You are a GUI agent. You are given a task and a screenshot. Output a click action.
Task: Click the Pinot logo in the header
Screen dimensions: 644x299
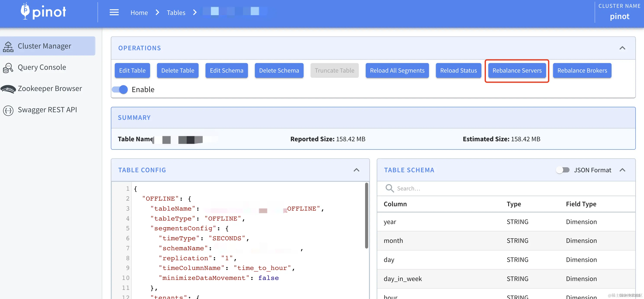click(43, 11)
